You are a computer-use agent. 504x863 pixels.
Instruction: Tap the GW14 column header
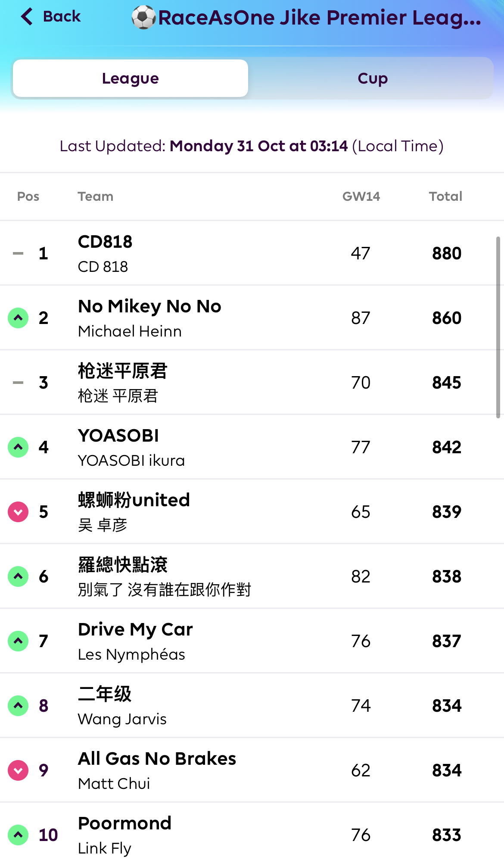point(361,196)
